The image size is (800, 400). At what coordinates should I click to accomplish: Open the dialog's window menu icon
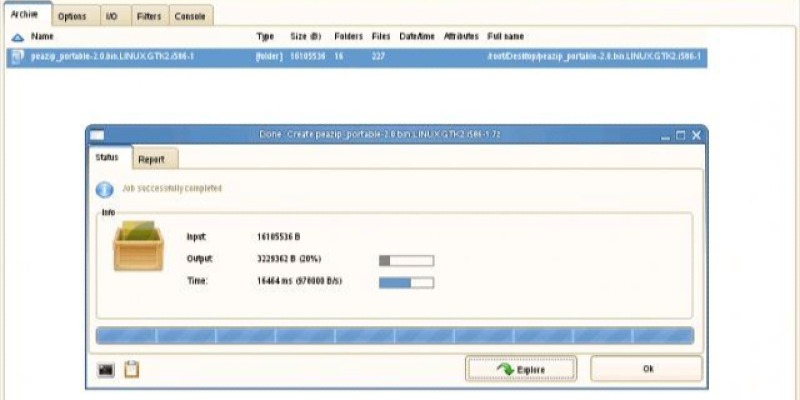point(98,135)
